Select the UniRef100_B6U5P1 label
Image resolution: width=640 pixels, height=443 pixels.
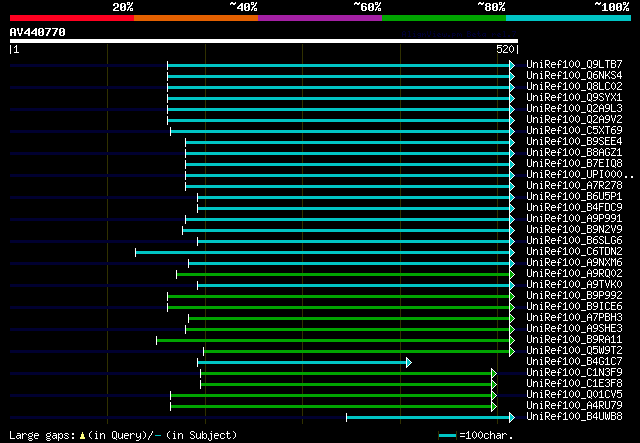coord(574,197)
